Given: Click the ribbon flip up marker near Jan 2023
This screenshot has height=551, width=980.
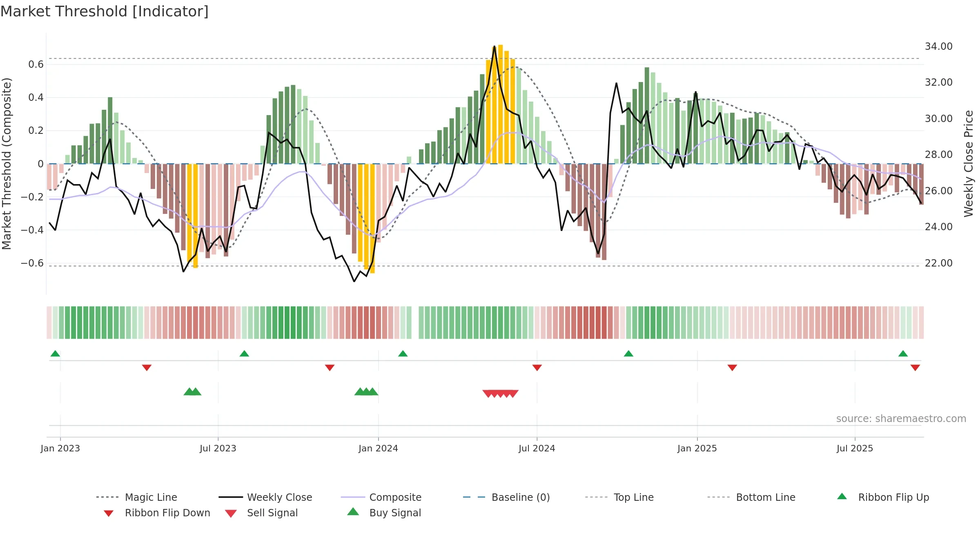Looking at the screenshot, I should click(55, 353).
